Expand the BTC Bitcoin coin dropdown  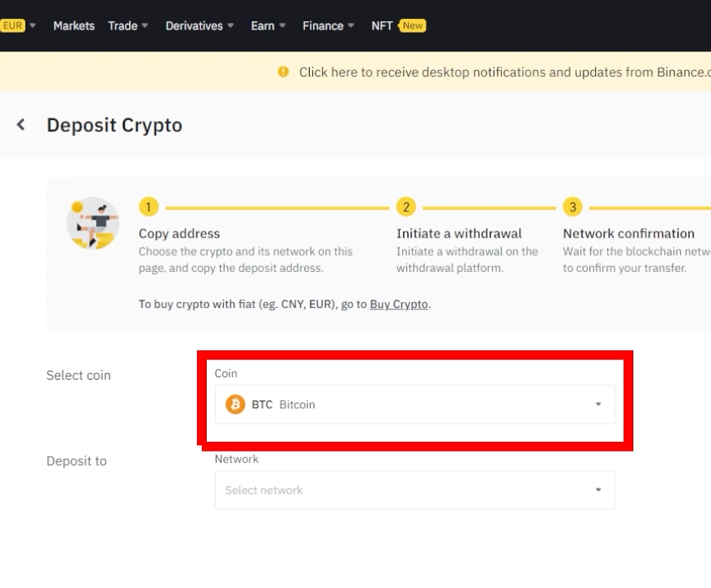[x=415, y=404]
